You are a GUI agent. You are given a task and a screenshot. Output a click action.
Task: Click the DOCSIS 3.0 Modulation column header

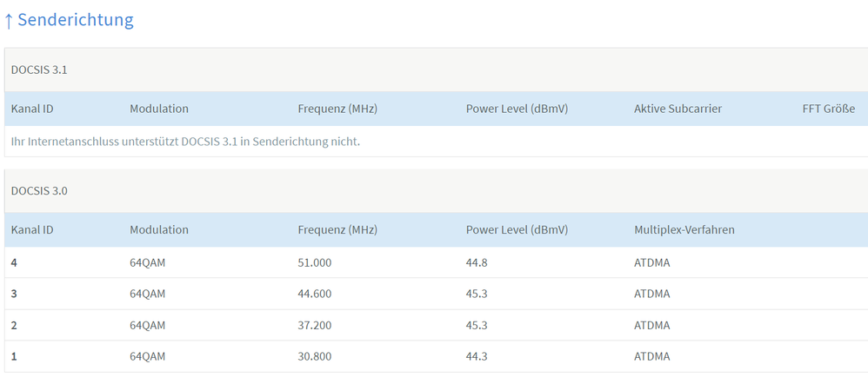coord(159,229)
